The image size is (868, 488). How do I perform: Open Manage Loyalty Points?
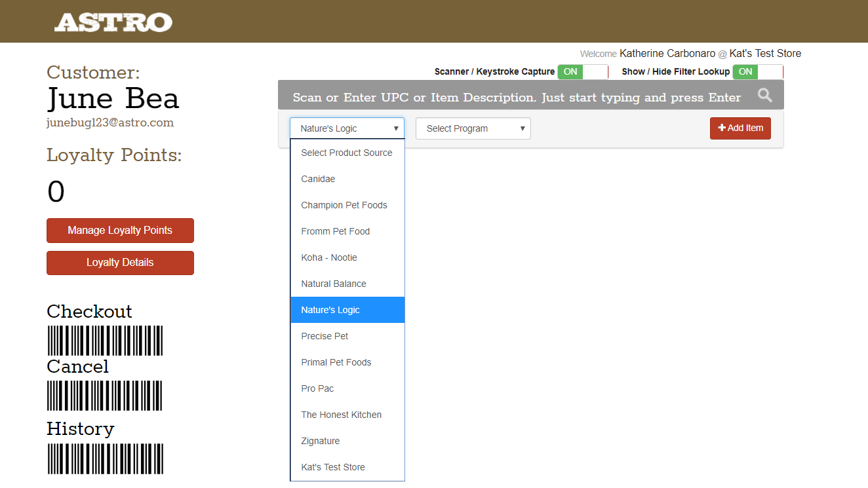click(120, 231)
